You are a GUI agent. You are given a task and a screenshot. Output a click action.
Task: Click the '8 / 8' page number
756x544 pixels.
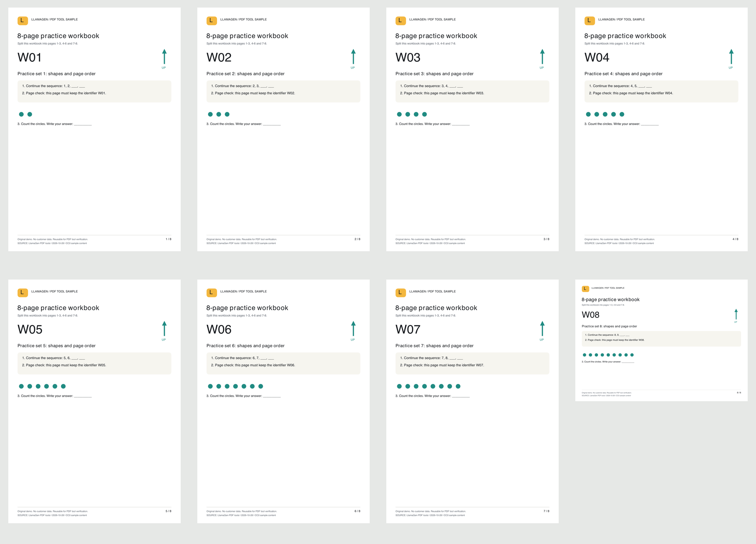(x=739, y=393)
